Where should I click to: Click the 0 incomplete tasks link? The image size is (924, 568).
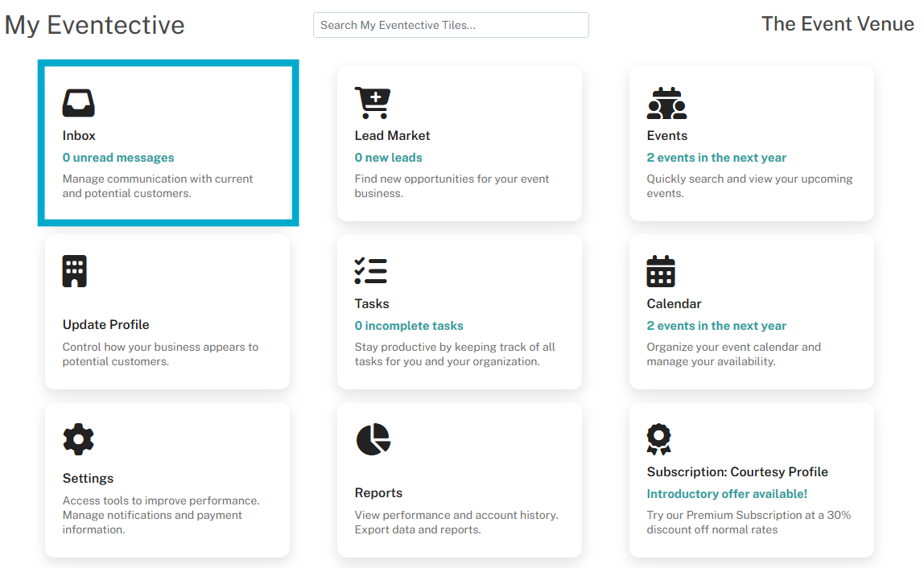point(409,326)
